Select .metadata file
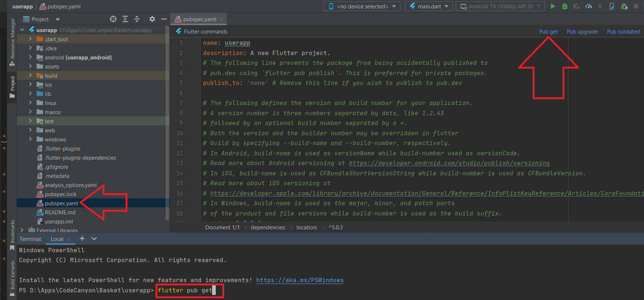 pos(57,176)
